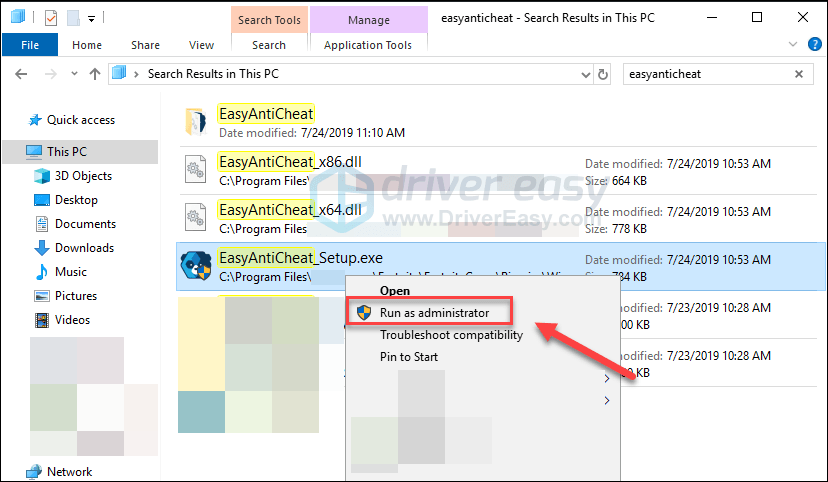Image resolution: width=828 pixels, height=482 pixels.
Task: Open the File tab
Action: tap(30, 45)
